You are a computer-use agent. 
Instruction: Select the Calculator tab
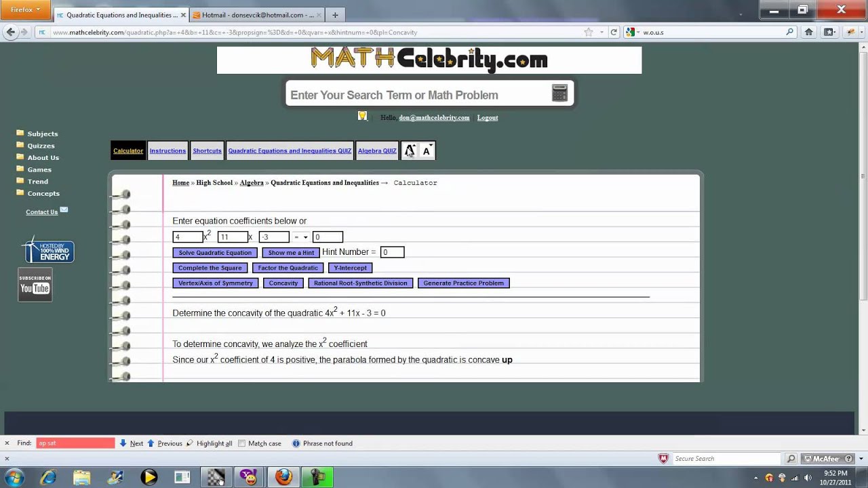tap(128, 150)
